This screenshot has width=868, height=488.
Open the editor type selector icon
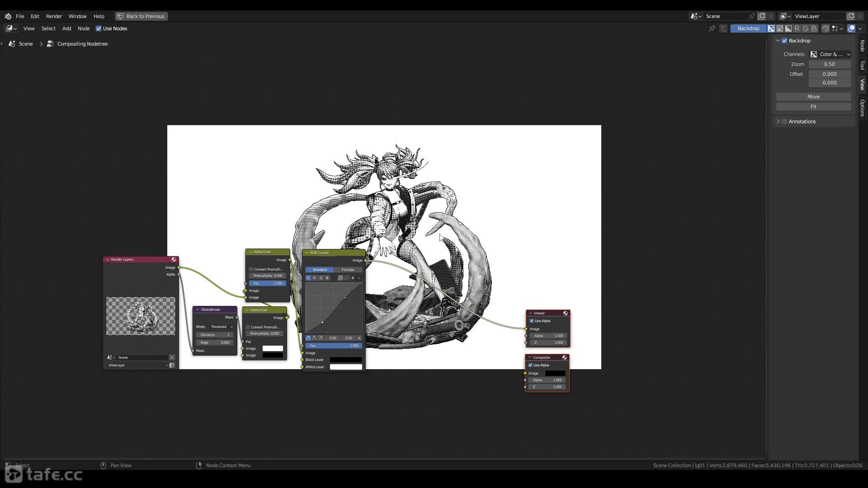[x=11, y=28]
